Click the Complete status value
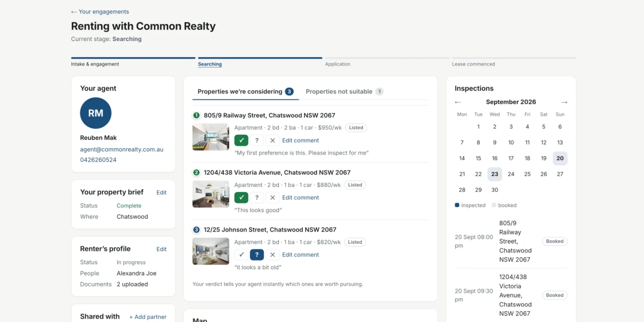Image resolution: width=644 pixels, height=322 pixels. (x=129, y=206)
